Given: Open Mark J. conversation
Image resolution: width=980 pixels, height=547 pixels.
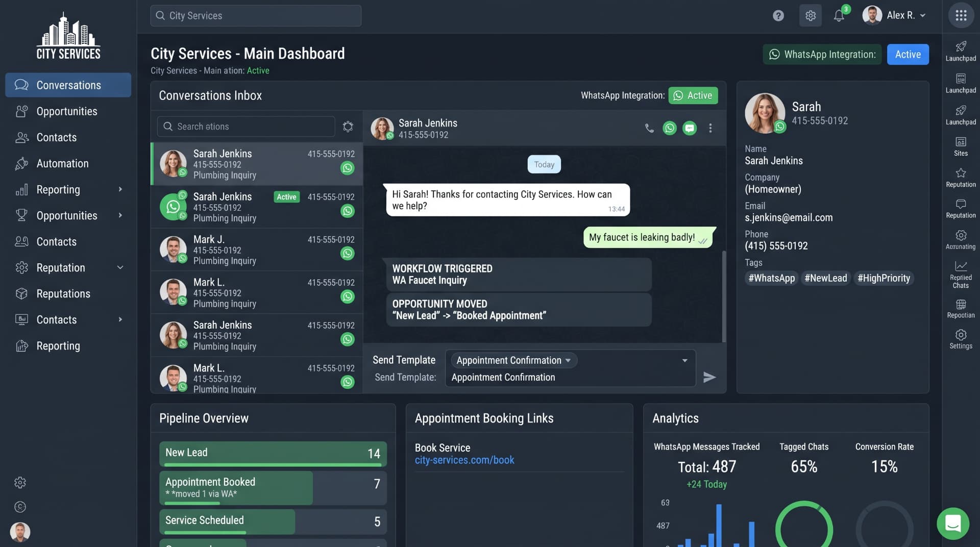Looking at the screenshot, I should coord(257,250).
